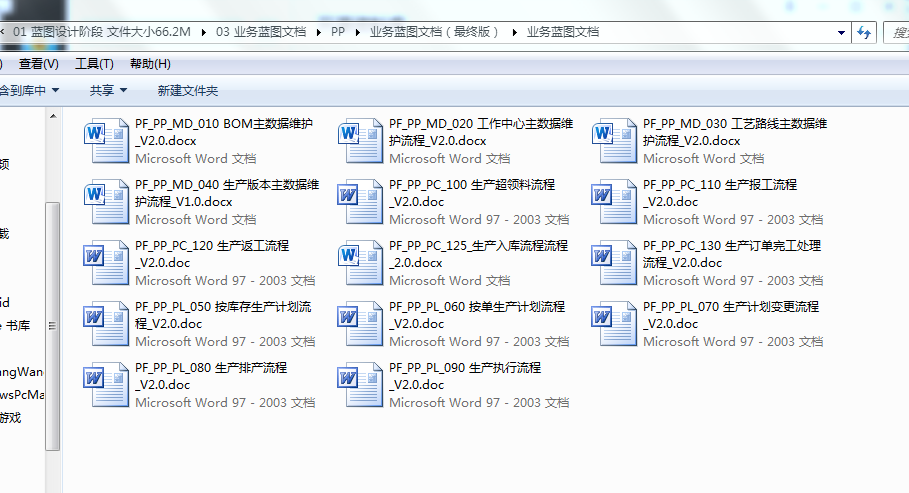Image resolution: width=909 pixels, height=493 pixels.
Task: Click the PP breadcrumb in address path
Action: point(338,32)
